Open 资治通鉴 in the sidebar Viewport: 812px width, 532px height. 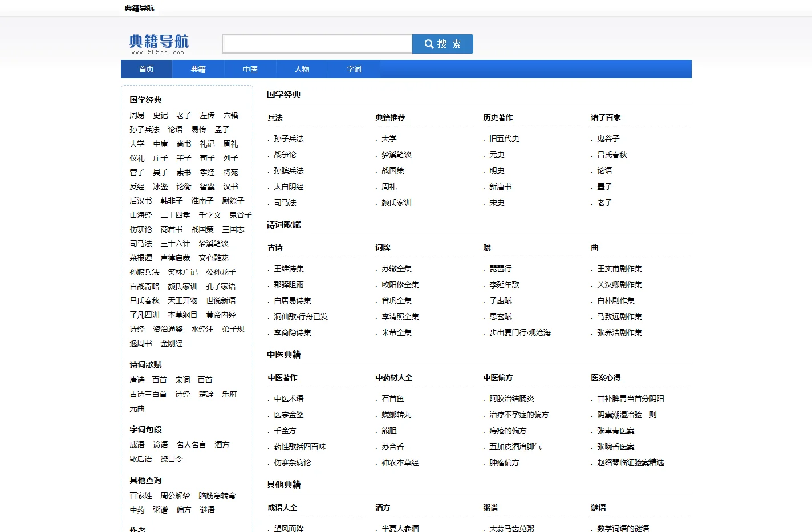(x=168, y=329)
